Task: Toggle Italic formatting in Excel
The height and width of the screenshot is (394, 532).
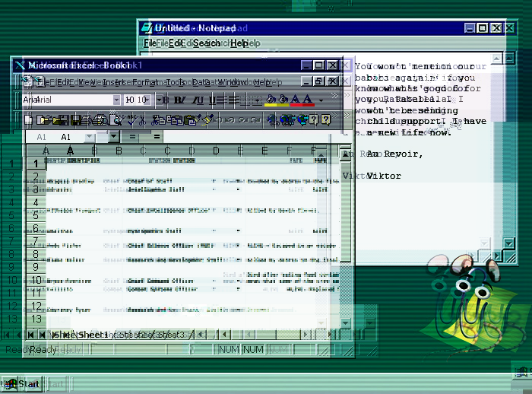Action: click(195, 100)
